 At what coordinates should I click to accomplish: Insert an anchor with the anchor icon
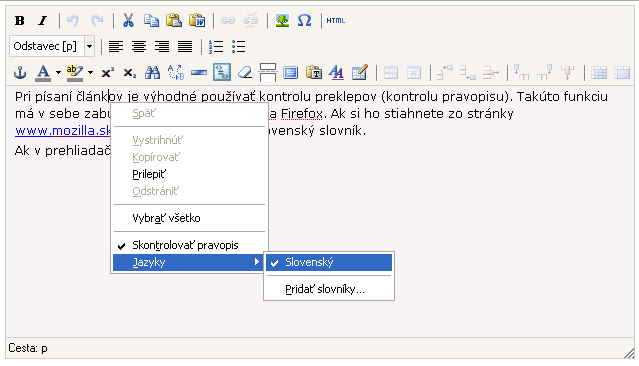20,73
